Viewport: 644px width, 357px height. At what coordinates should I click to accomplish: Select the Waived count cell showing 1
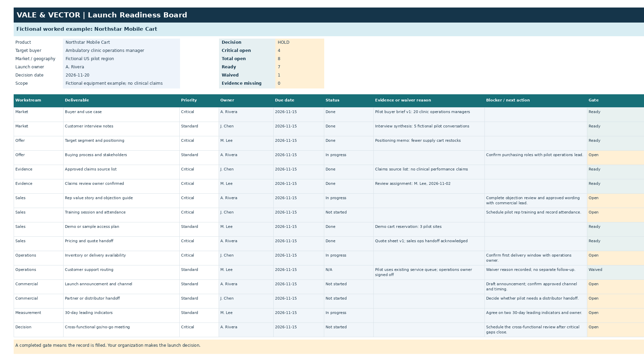click(x=300, y=75)
